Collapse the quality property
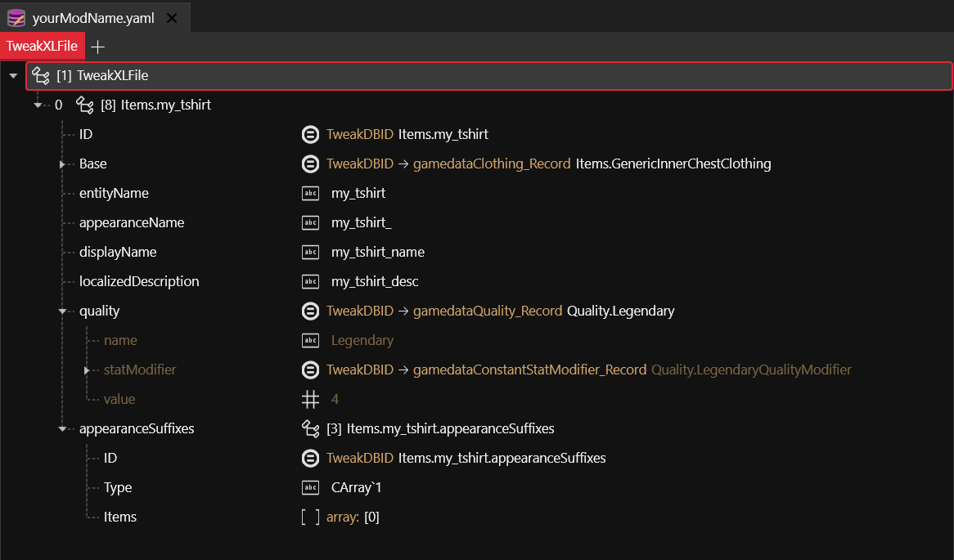Image resolution: width=954 pixels, height=560 pixels. pyautogui.click(x=62, y=311)
